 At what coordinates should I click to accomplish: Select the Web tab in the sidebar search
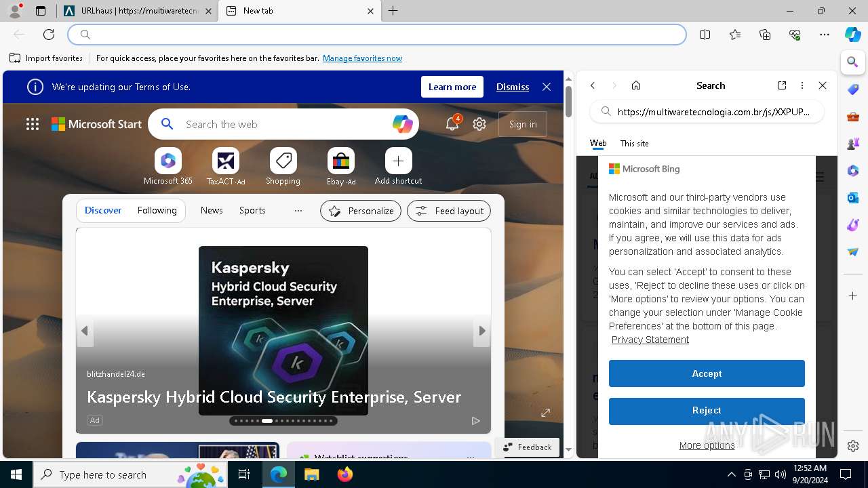pyautogui.click(x=598, y=143)
